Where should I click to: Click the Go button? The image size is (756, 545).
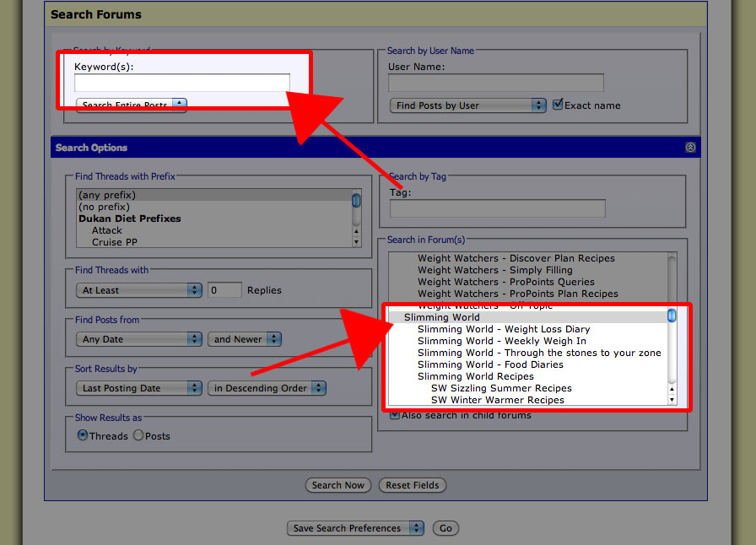tap(445, 528)
